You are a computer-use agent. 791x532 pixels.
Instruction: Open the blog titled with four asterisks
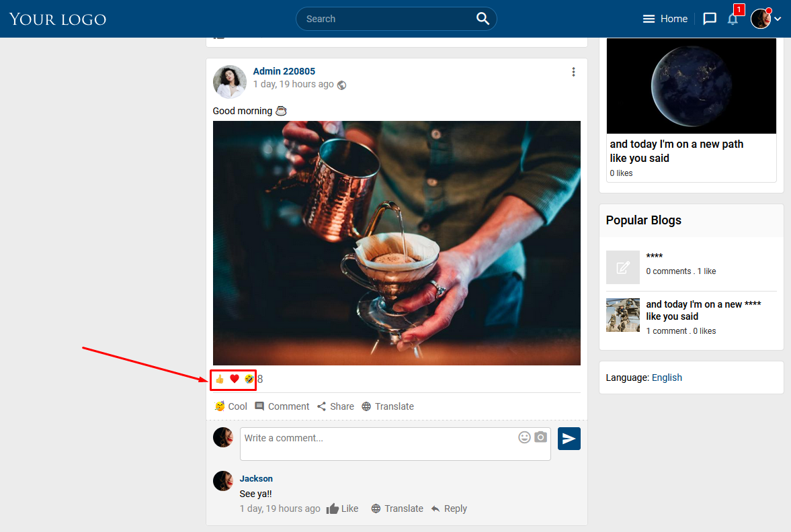click(655, 257)
